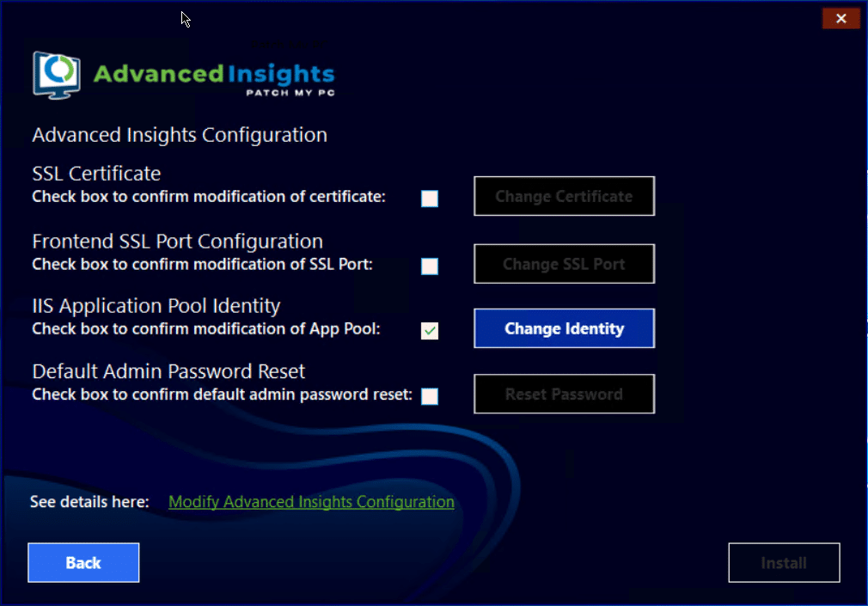
Task: Uncheck the App Pool modification checkbox
Action: (x=430, y=331)
